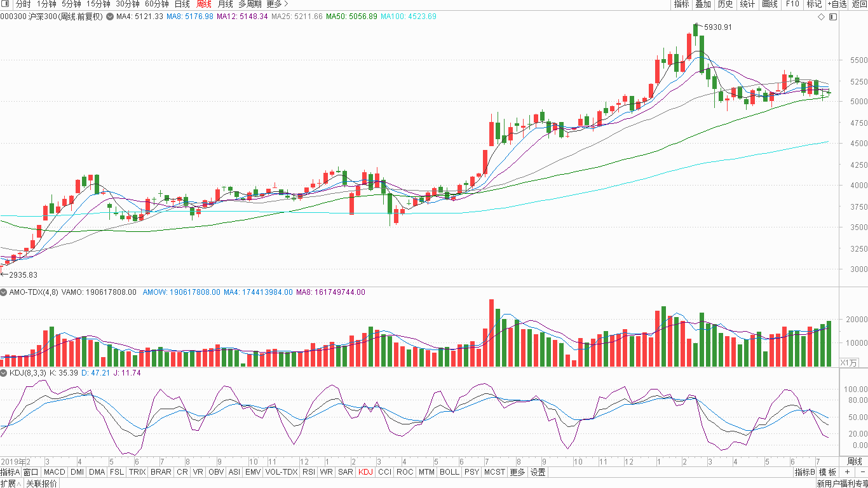Expand the 扩展 panel at bottom-left
Viewport: 868px width, 488px height.
(x=11, y=484)
